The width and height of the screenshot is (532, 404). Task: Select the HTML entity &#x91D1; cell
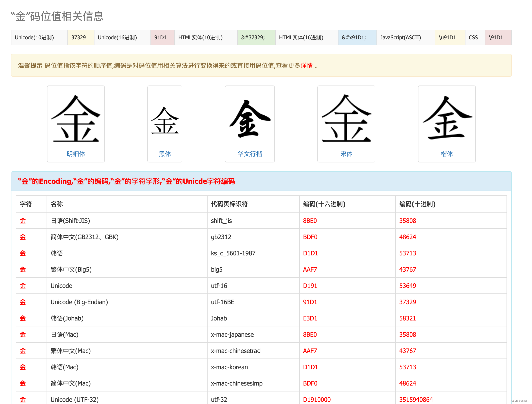pyautogui.click(x=357, y=37)
